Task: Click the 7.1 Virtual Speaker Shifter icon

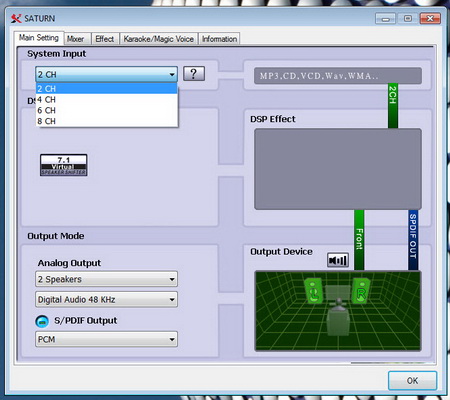Action: [64, 165]
